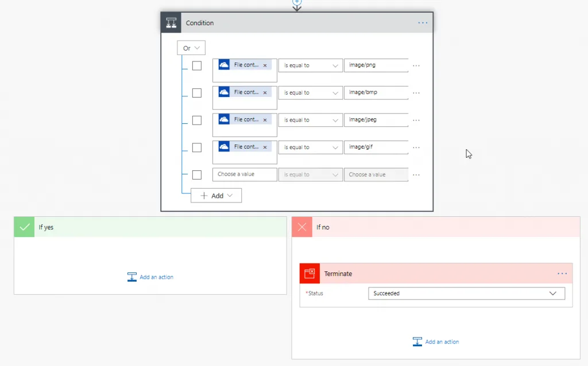Check the checkbox for the image/png row
Image resolution: width=588 pixels, height=366 pixels.
(x=196, y=65)
